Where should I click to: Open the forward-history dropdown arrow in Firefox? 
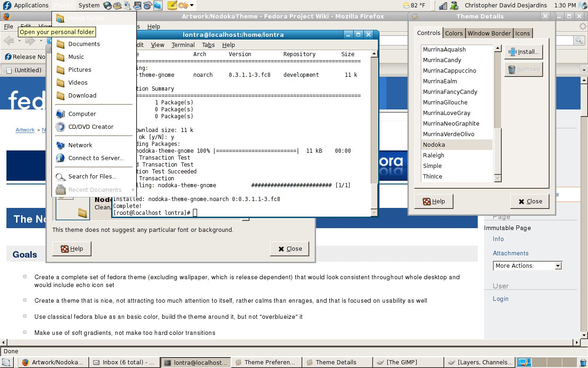(40, 41)
